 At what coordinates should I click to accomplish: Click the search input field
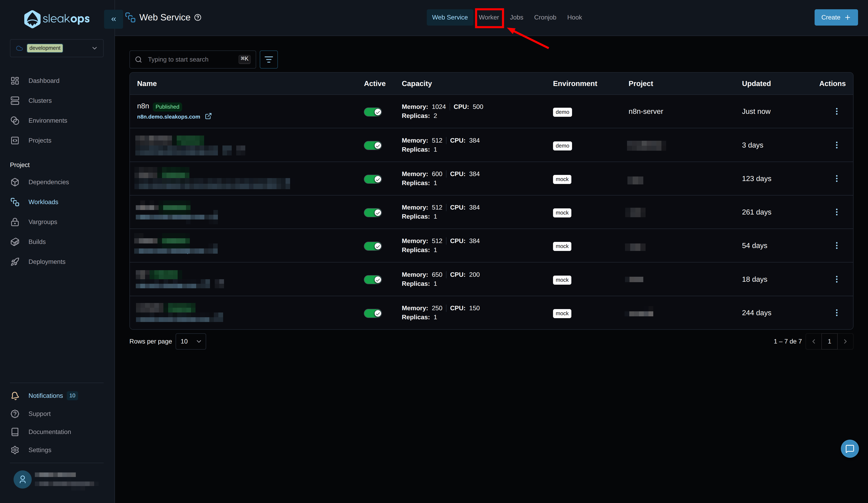(x=191, y=60)
